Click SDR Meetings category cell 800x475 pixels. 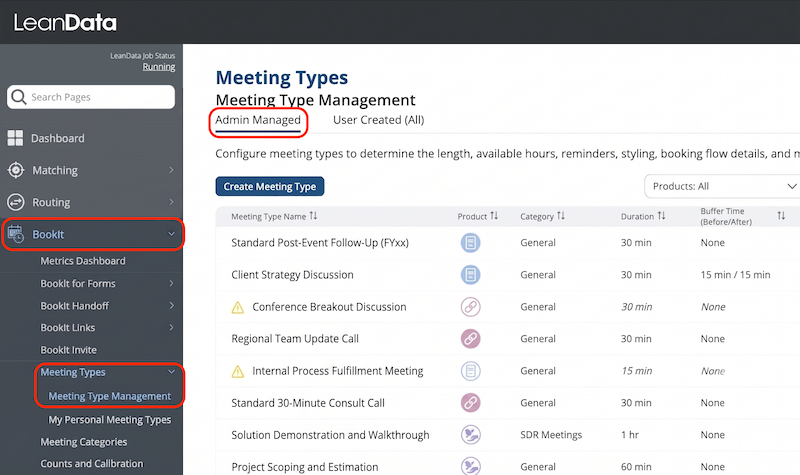click(x=551, y=435)
